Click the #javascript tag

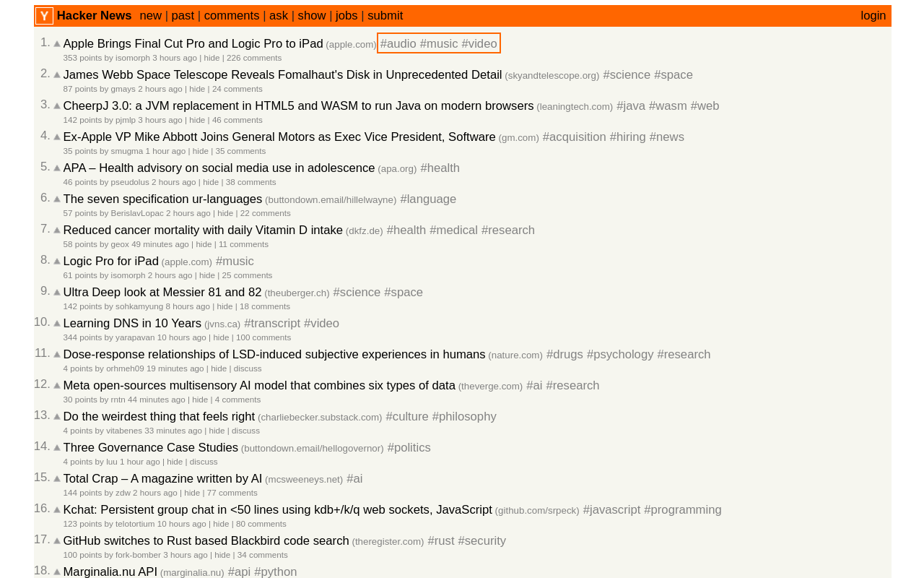click(x=611, y=510)
